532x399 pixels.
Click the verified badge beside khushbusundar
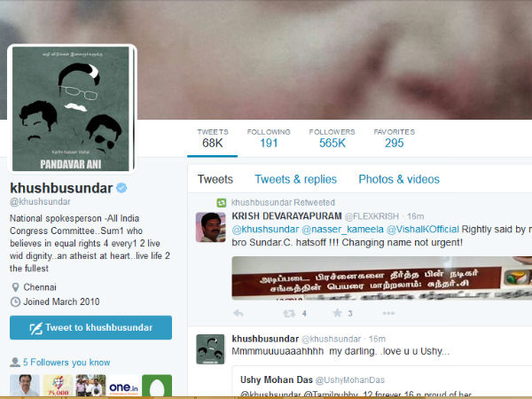(121, 188)
